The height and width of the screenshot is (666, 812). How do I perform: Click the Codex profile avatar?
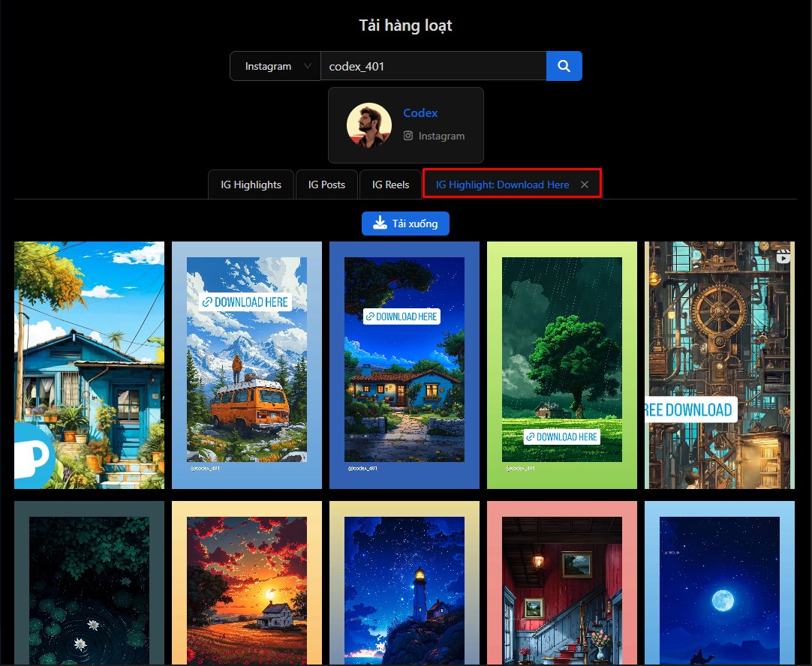tap(368, 124)
